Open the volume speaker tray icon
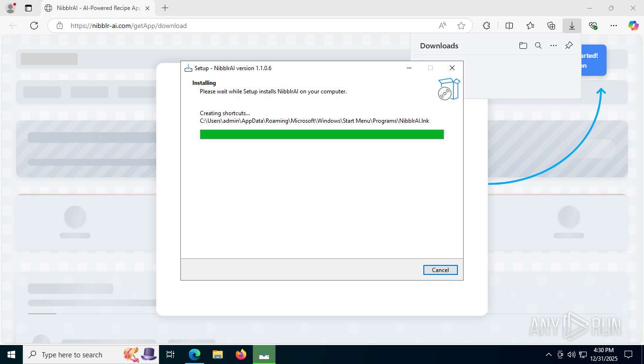644x364 pixels. [572, 355]
